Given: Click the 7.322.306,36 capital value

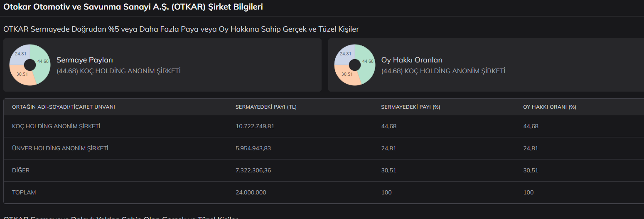Looking at the screenshot, I should pyautogui.click(x=253, y=170).
